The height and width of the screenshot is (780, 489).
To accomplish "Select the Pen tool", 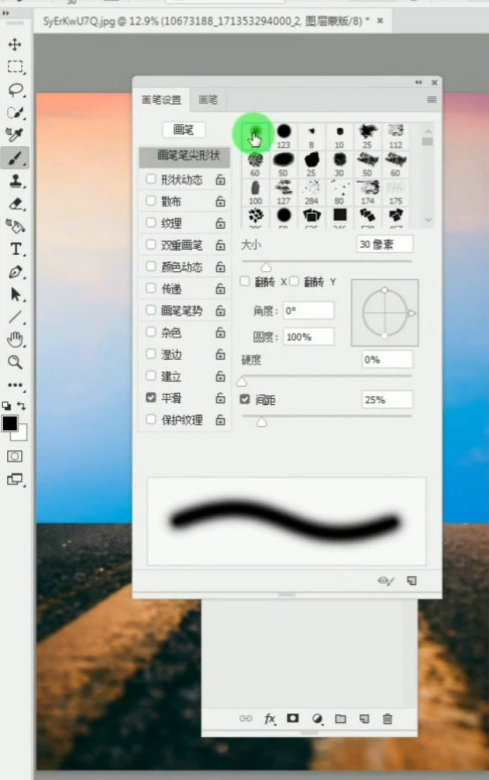I will click(15, 272).
